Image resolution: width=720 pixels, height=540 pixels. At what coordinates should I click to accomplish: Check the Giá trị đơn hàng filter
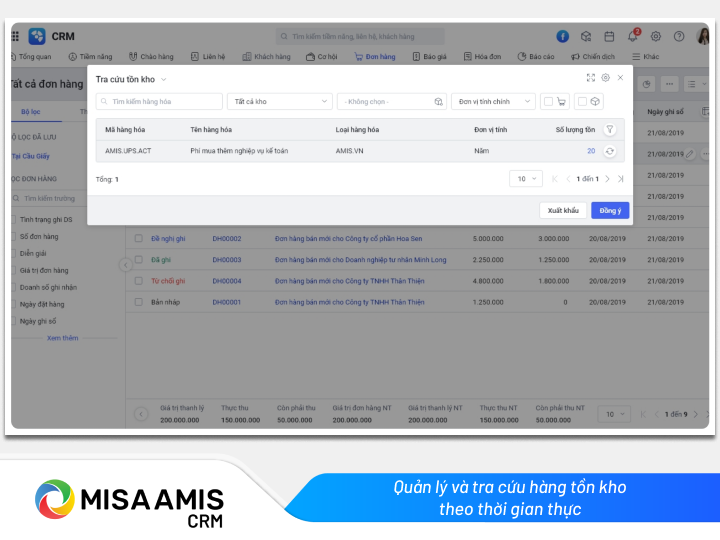[13, 270]
